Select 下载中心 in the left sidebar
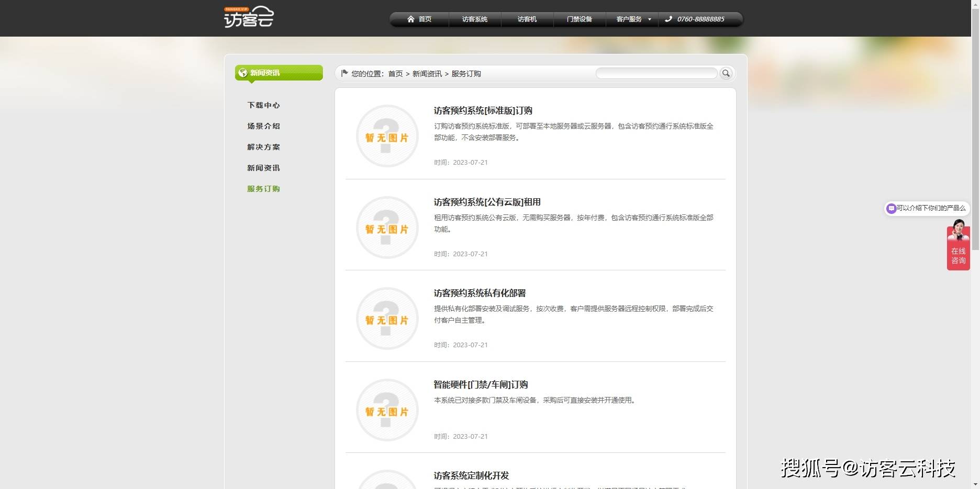Viewport: 980px width, 489px height. tap(263, 105)
